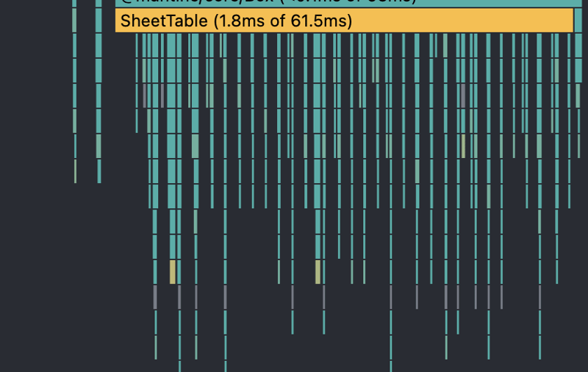
Task: Click the SheetTable timing text 1.8ms of 61.5ms
Action: (x=282, y=21)
